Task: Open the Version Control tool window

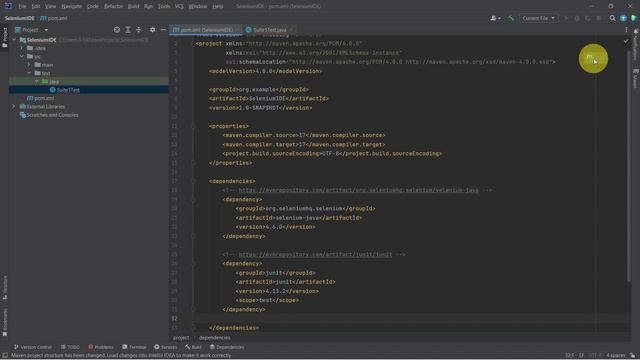Action: click(x=33, y=347)
